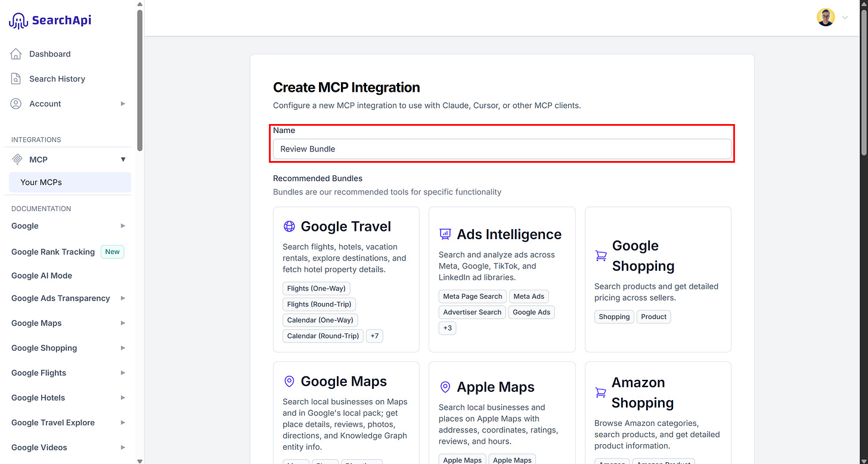This screenshot has height=464, width=868.
Task: Collapse the MCP section arrow
Action: click(123, 160)
